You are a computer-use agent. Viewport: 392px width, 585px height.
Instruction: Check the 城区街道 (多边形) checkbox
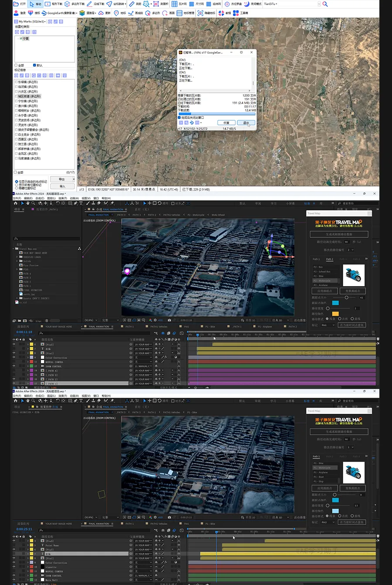pyautogui.click(x=17, y=96)
